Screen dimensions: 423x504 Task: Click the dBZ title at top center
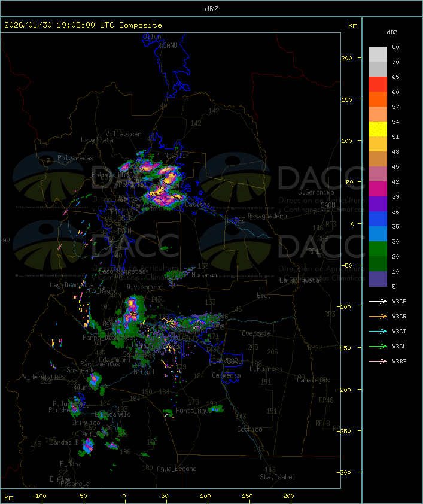pyautogui.click(x=211, y=8)
